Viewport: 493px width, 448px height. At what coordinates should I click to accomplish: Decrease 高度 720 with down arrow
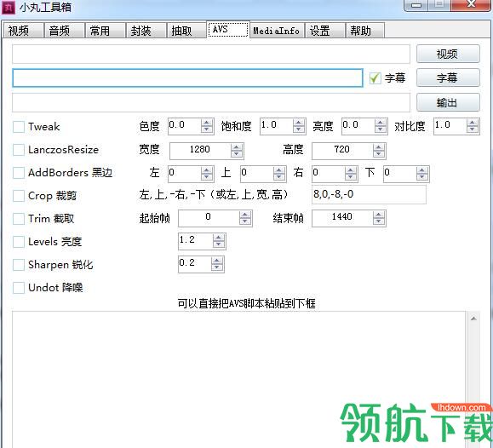tap(379, 154)
